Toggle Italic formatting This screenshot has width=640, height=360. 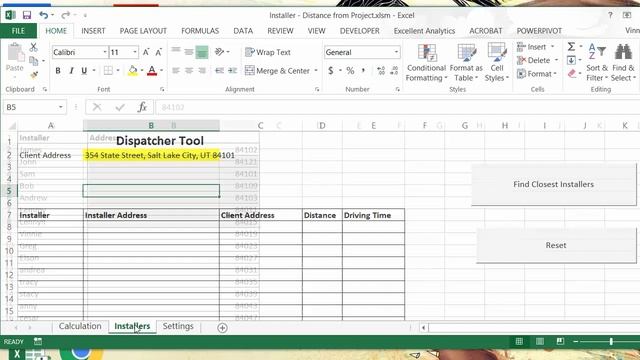[71, 71]
